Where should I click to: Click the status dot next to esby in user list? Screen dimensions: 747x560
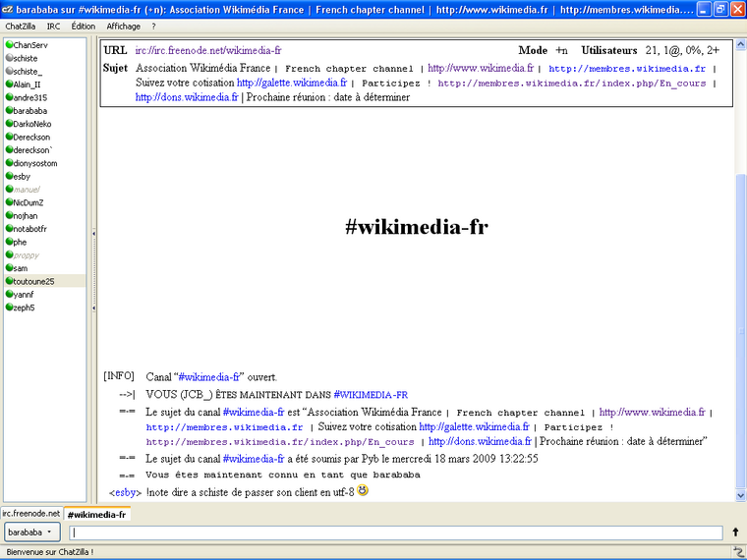(x=9, y=176)
